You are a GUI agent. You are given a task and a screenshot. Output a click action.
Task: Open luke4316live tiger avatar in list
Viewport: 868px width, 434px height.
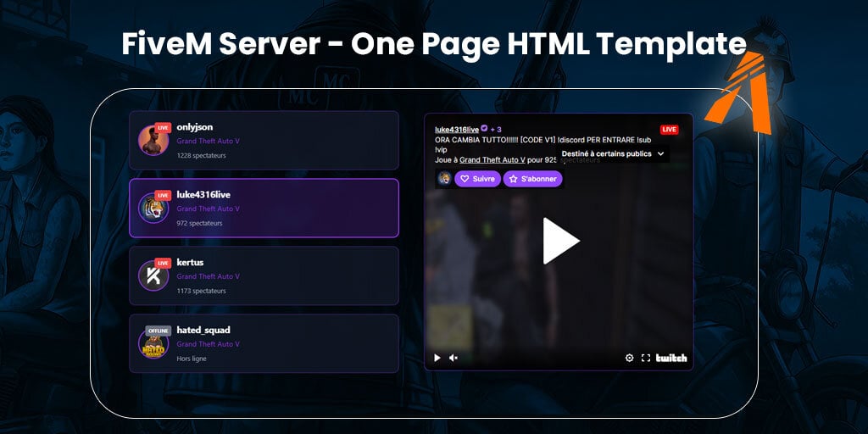[153, 209]
